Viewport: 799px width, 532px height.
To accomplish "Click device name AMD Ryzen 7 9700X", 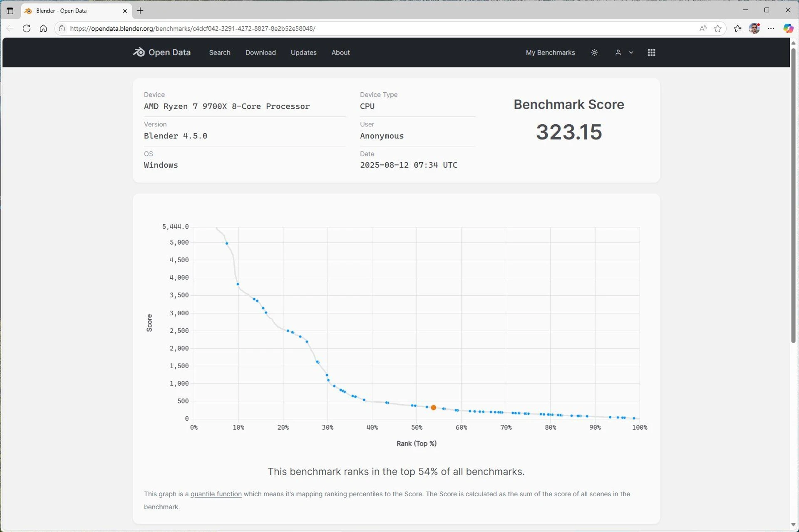I will pyautogui.click(x=227, y=106).
